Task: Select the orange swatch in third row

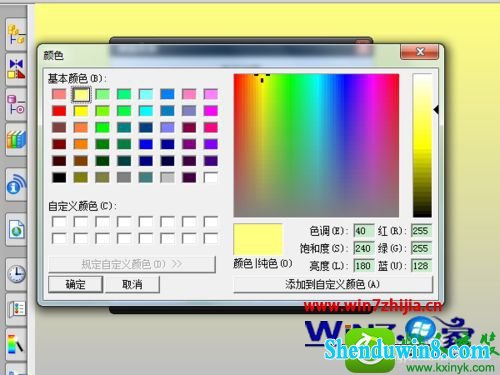Action: pyautogui.click(x=81, y=127)
